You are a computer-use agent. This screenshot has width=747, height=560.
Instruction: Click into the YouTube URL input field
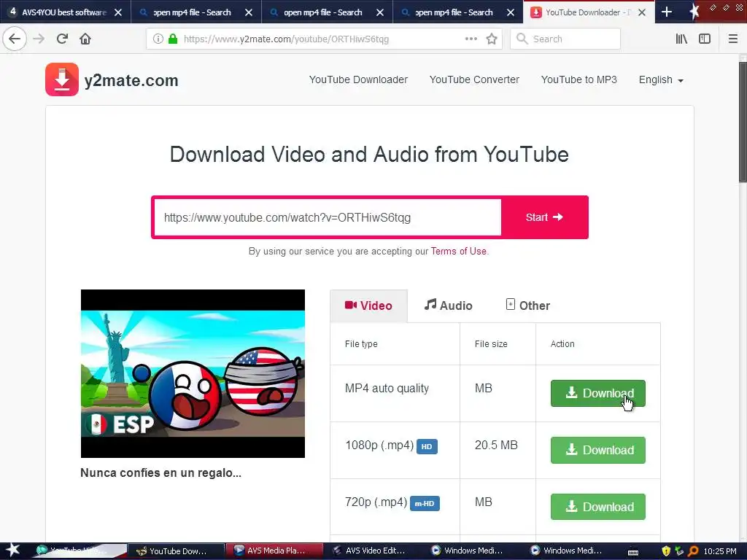coord(328,217)
